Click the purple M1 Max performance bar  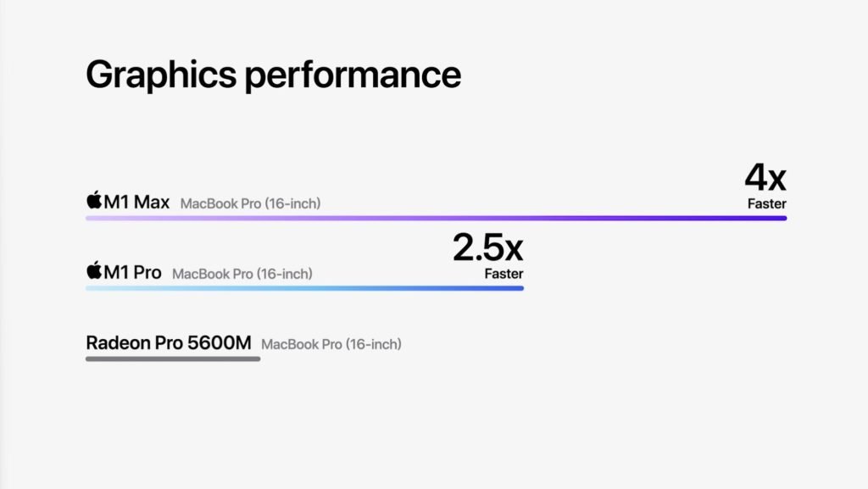coord(437,218)
